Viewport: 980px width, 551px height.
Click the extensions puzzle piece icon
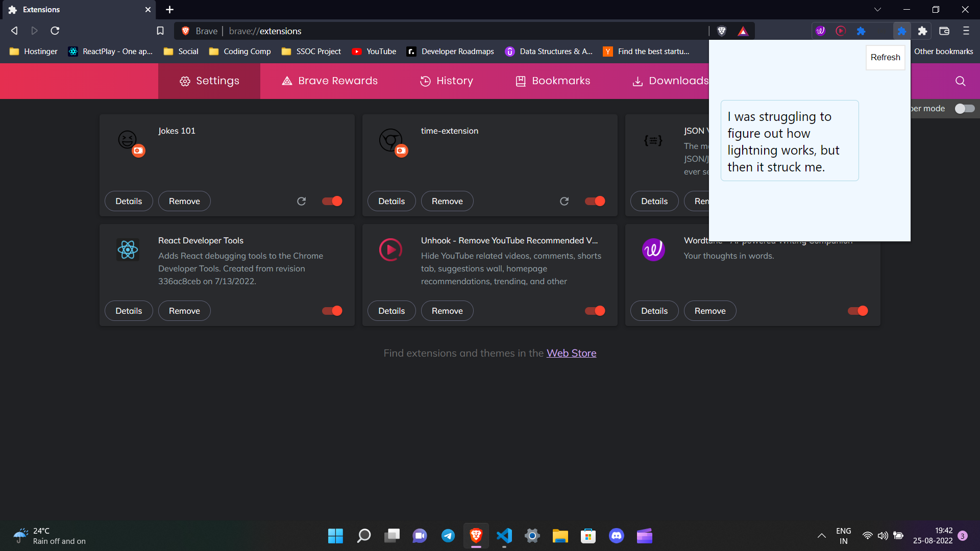(x=922, y=31)
